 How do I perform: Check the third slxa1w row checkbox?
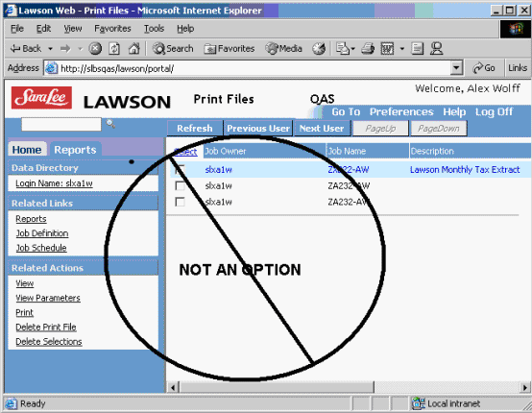180,202
